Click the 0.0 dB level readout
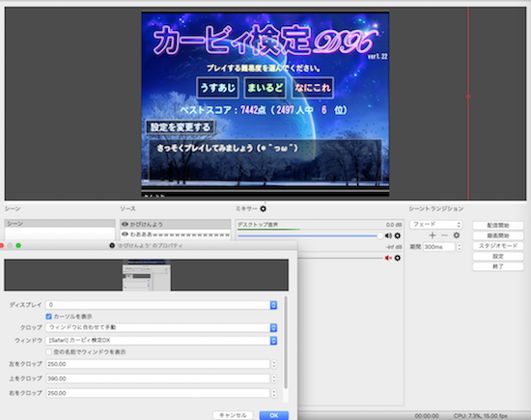Viewport: 531px width, 420px height. point(394,225)
